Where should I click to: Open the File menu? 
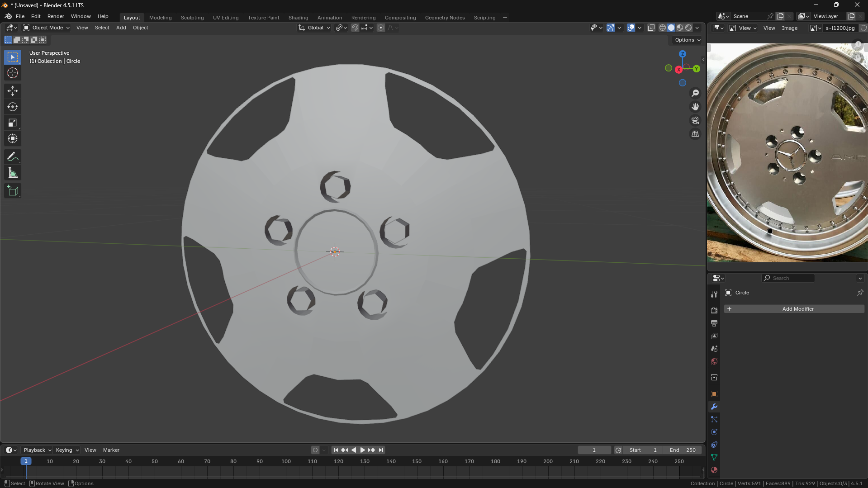(x=20, y=16)
